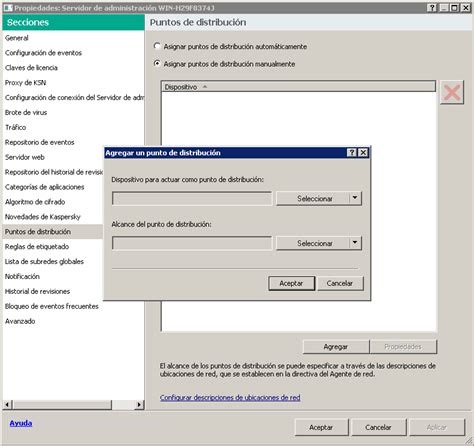Open Repositorio del historial de revisiones section

[54, 172]
